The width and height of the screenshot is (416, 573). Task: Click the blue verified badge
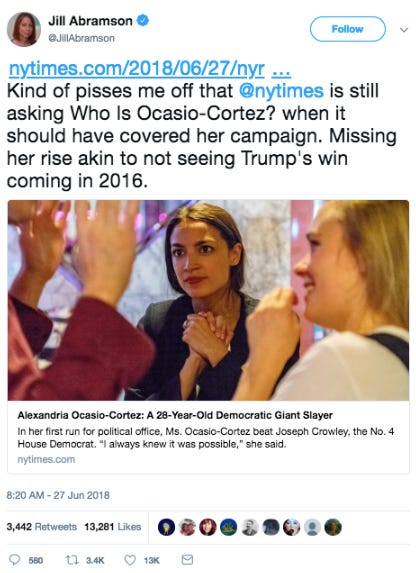143,20
